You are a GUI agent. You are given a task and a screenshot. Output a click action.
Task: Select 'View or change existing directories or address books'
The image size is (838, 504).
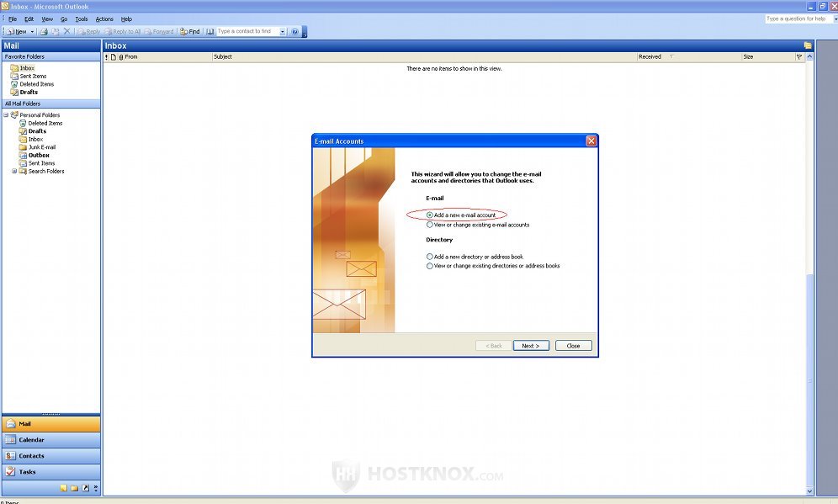(430, 266)
